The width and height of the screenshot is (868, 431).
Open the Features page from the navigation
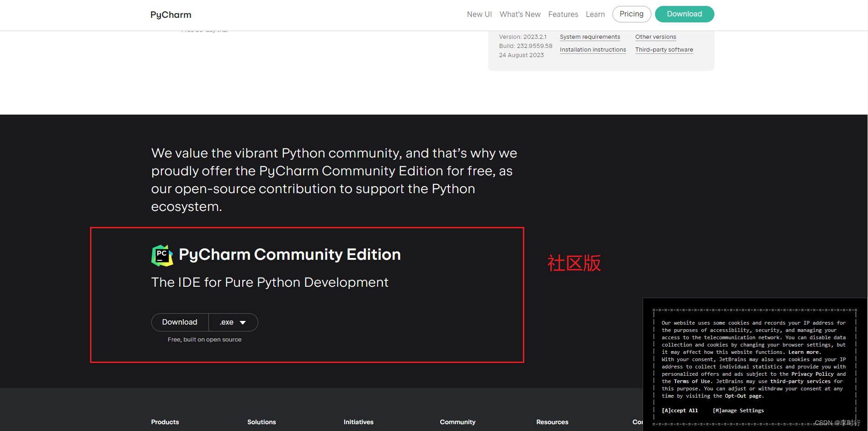click(x=563, y=14)
